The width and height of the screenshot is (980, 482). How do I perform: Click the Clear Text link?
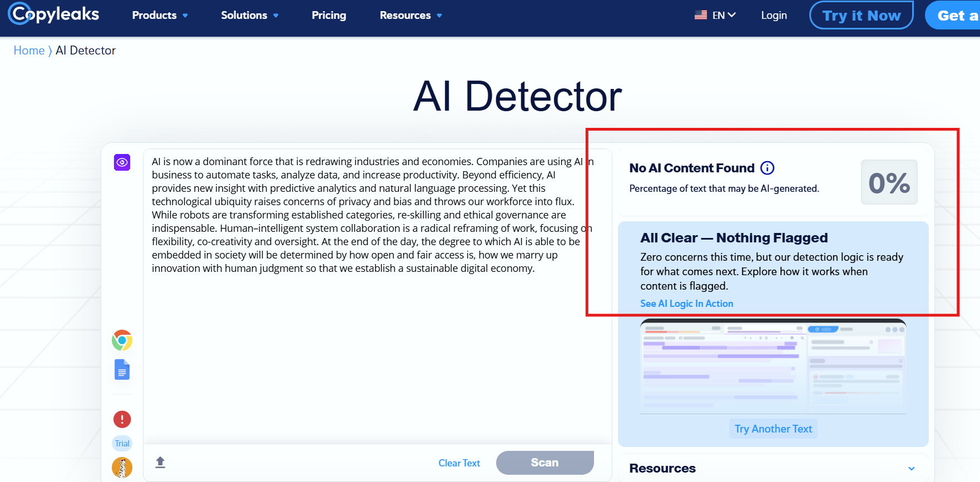pos(459,463)
